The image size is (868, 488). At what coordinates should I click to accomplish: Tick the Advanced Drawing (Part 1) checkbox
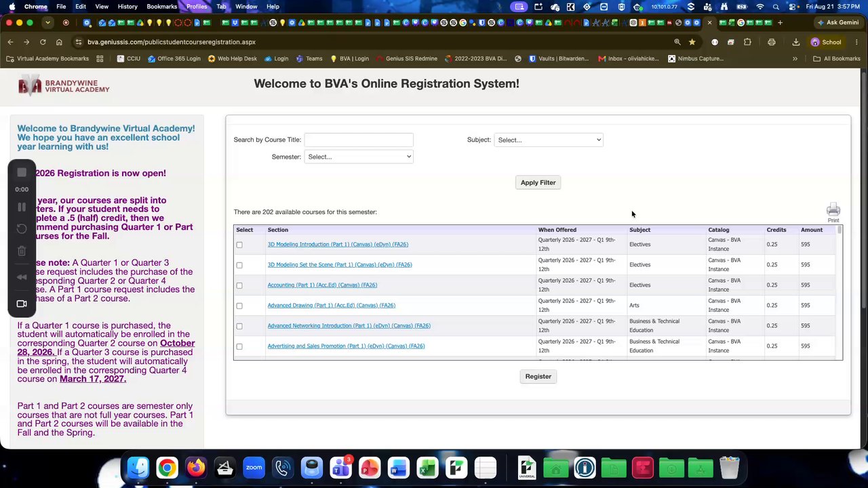239,306
